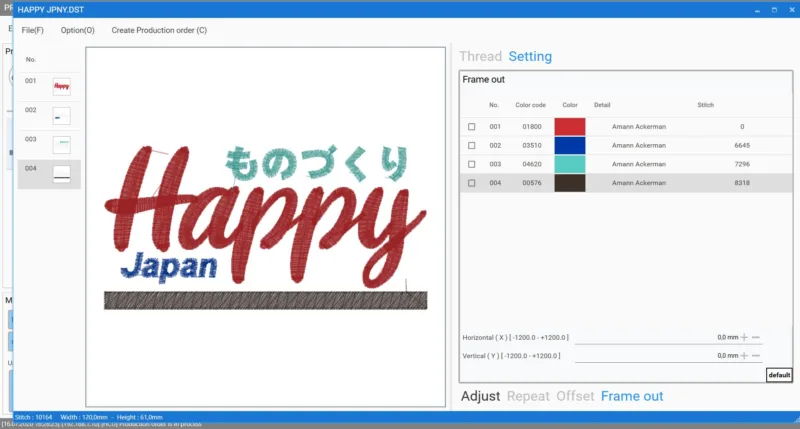The height and width of the screenshot is (429, 800).
Task: Minimize the HAPPY JPNY.DST window
Action: (757, 10)
